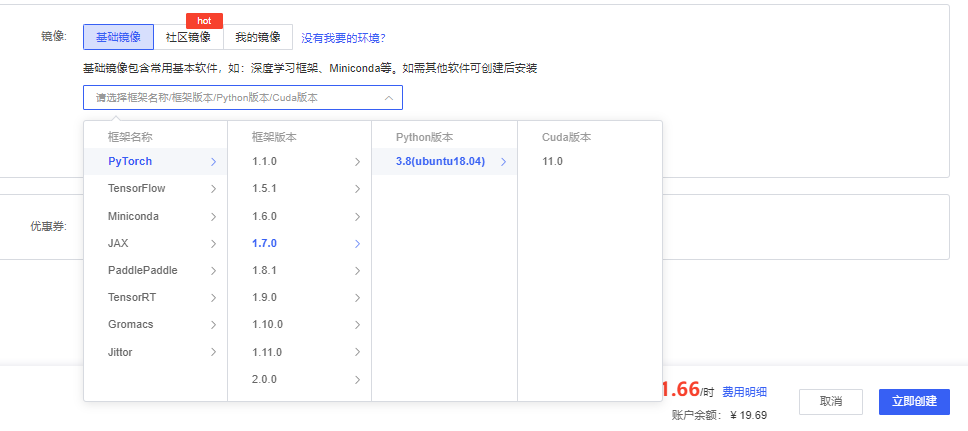Click the 账户余额 ¥ 19.69 balance text
Screen dimensions: 968x431
(719, 416)
